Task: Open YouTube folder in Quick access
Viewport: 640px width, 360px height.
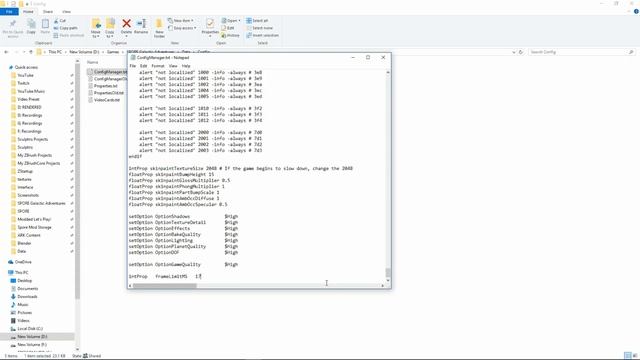Action: 25,75
